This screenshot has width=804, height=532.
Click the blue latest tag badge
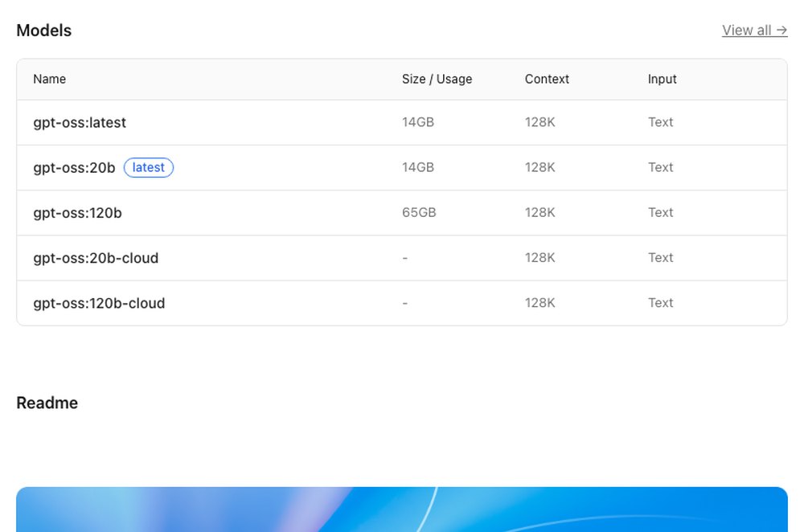[149, 168]
